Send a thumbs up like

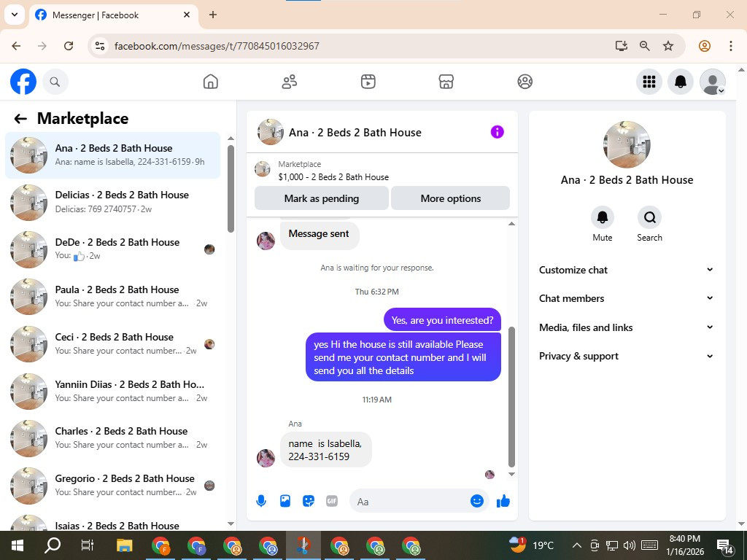coord(503,501)
